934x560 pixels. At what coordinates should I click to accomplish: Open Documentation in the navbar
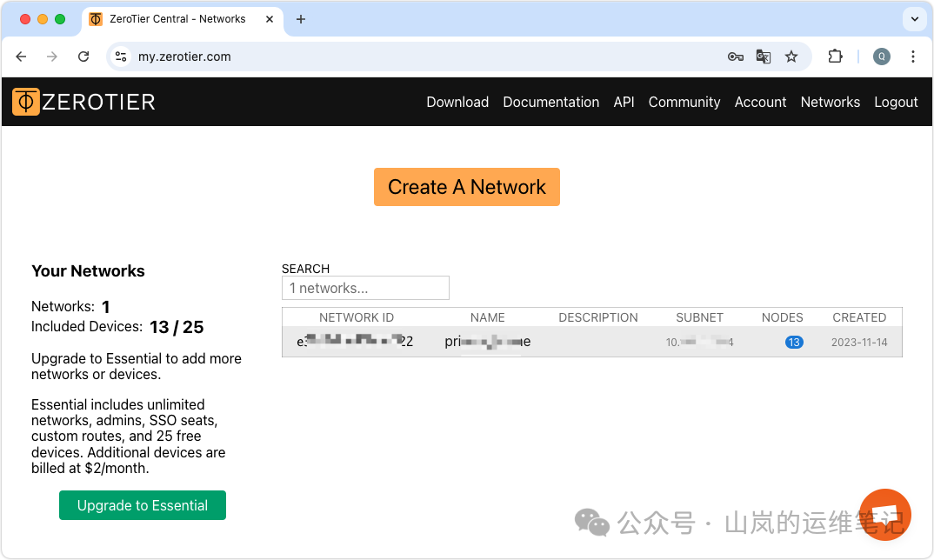coord(551,102)
